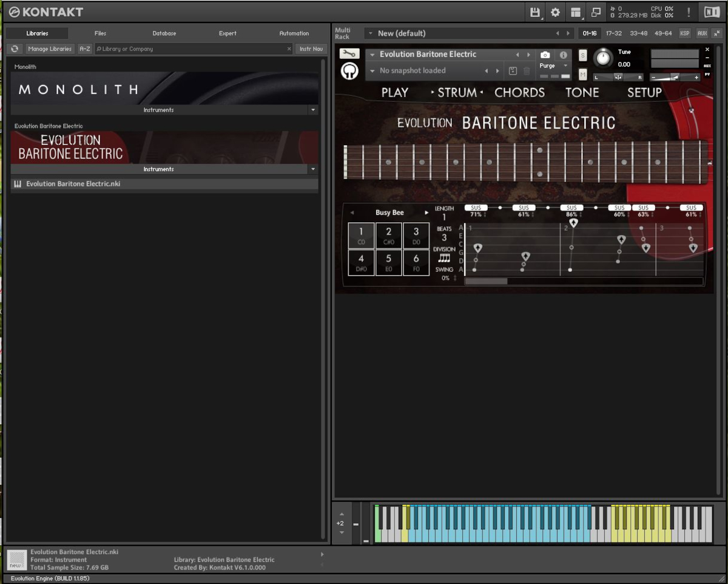Toggle instrument PV button

point(707,73)
